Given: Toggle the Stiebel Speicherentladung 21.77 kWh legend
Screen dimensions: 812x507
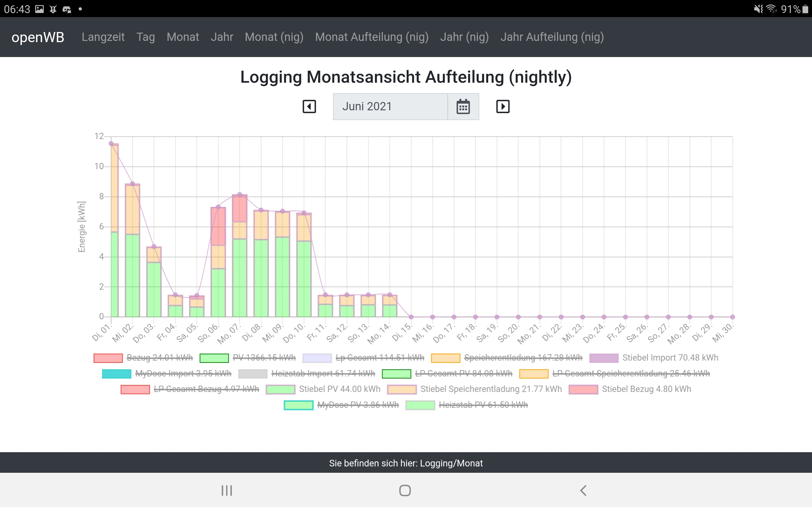Looking at the screenshot, I should (491, 389).
